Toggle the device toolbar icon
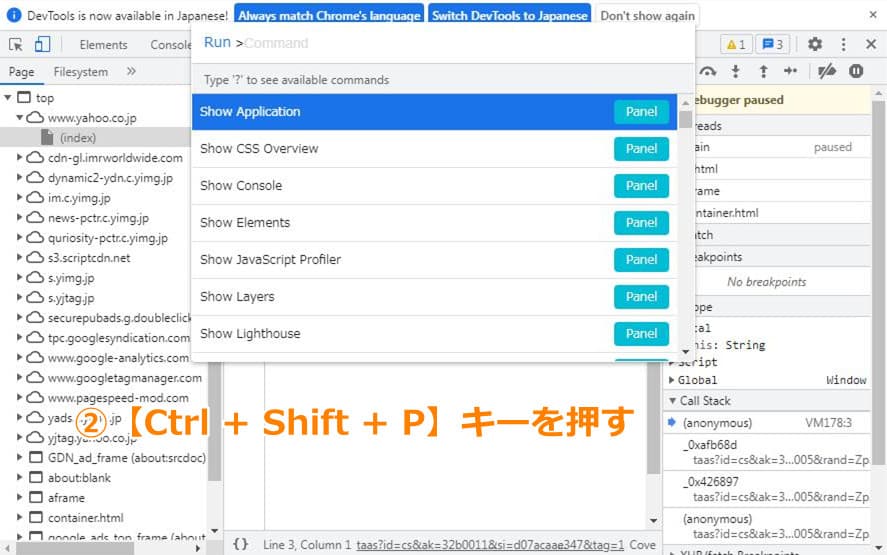This screenshot has height=555, width=887. (42, 44)
